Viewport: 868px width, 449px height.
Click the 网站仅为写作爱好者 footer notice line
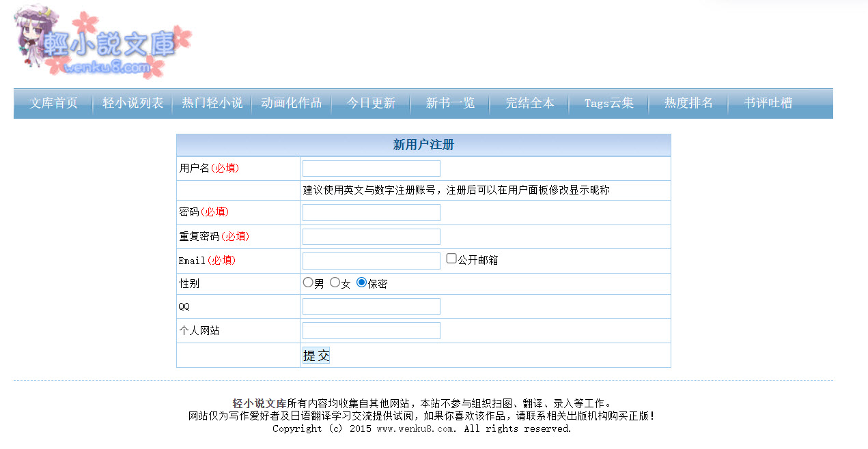[x=422, y=416]
